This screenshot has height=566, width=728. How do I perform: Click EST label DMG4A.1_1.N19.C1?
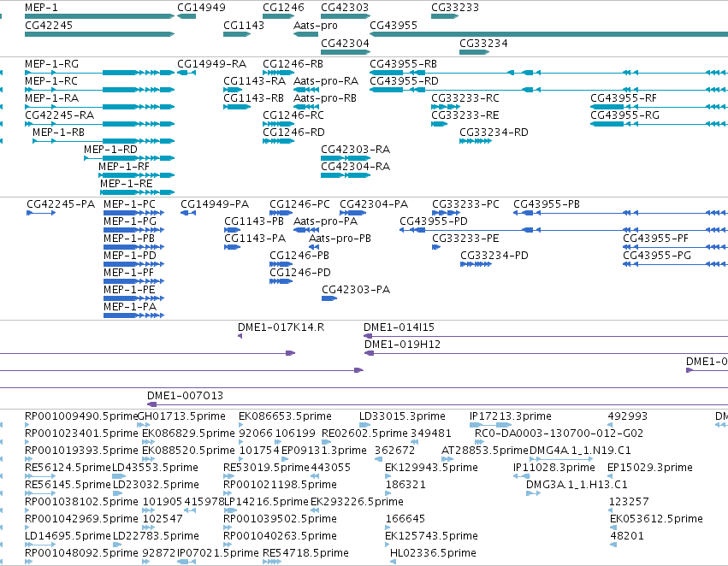pyautogui.click(x=580, y=451)
